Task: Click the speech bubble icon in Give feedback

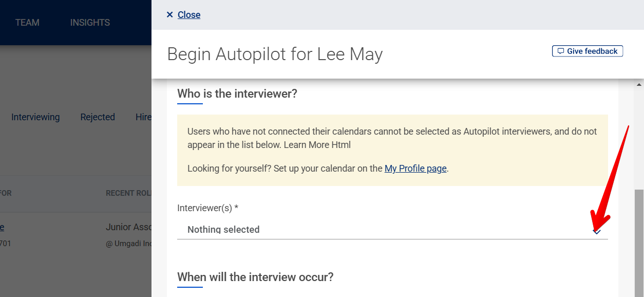Action: [560, 50]
